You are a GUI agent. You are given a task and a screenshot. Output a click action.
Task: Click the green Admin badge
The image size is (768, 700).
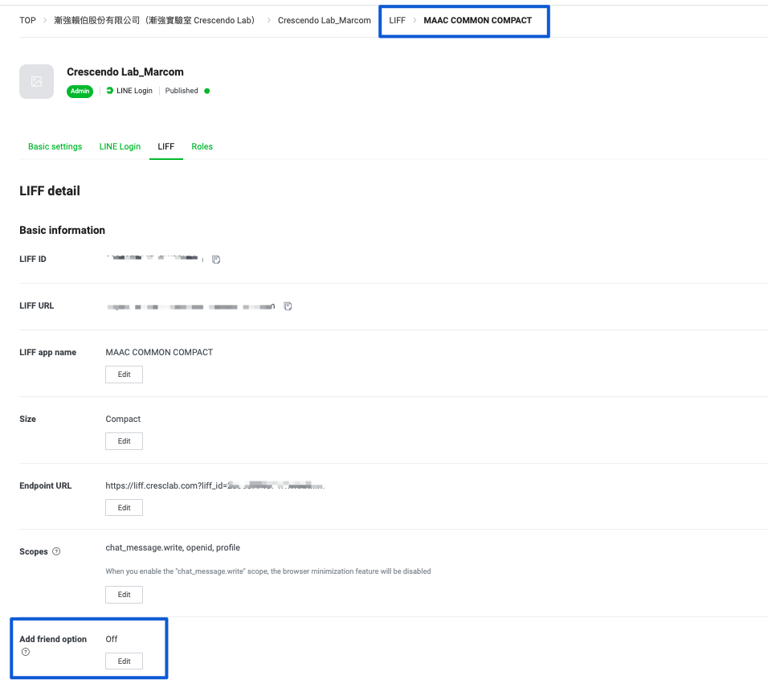[x=80, y=91]
